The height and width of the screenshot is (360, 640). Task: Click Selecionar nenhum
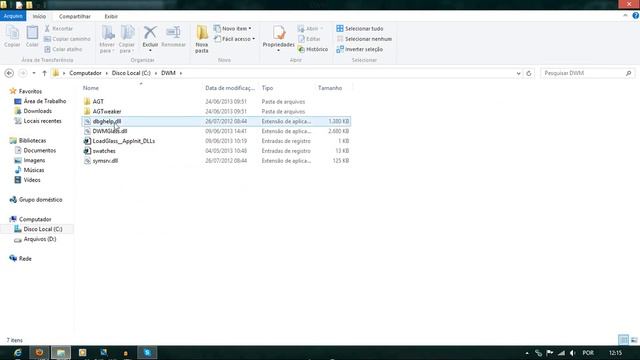click(364, 39)
